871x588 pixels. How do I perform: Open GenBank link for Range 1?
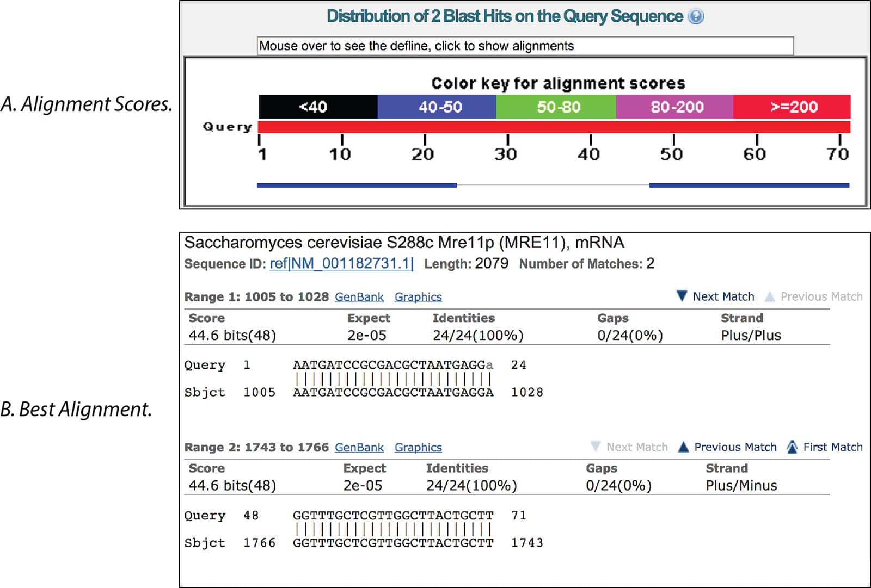point(359,297)
